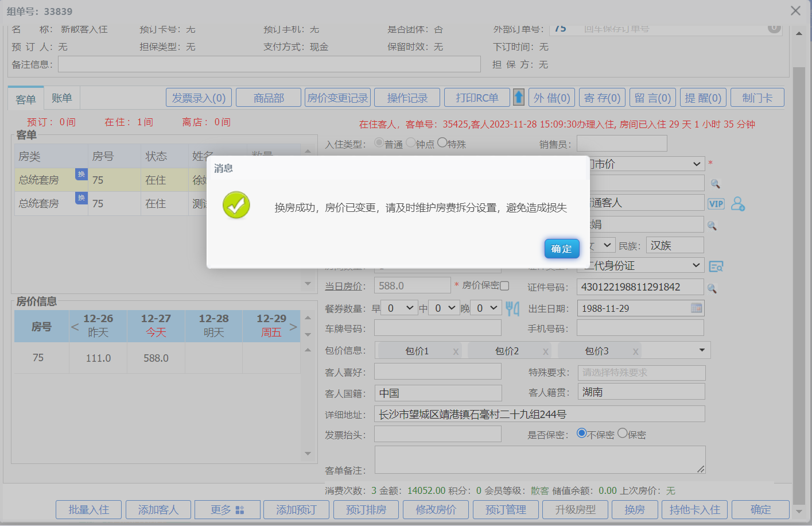Click 打印RC单 button
Screen dimensions: 812x526
(477, 98)
